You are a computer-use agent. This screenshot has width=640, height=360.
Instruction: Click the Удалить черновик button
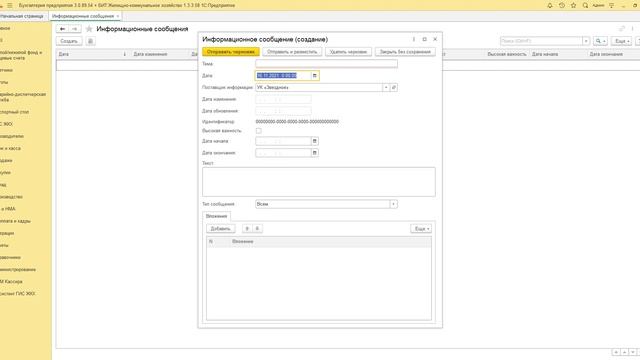coord(348,52)
